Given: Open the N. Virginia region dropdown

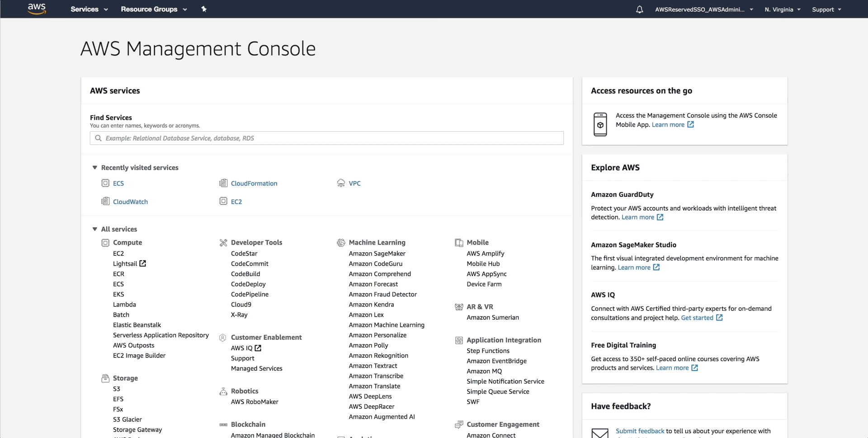Looking at the screenshot, I should pos(782,9).
